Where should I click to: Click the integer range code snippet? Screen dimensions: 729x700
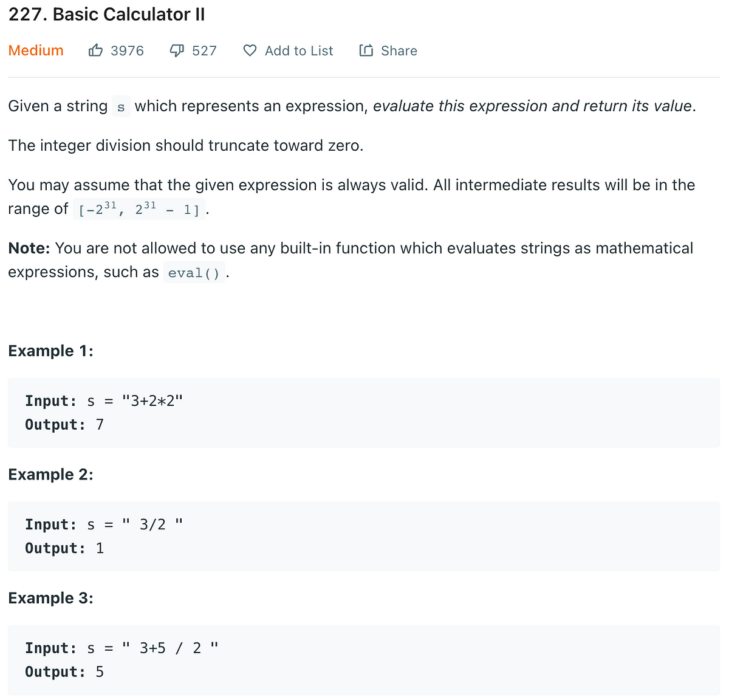(139, 210)
